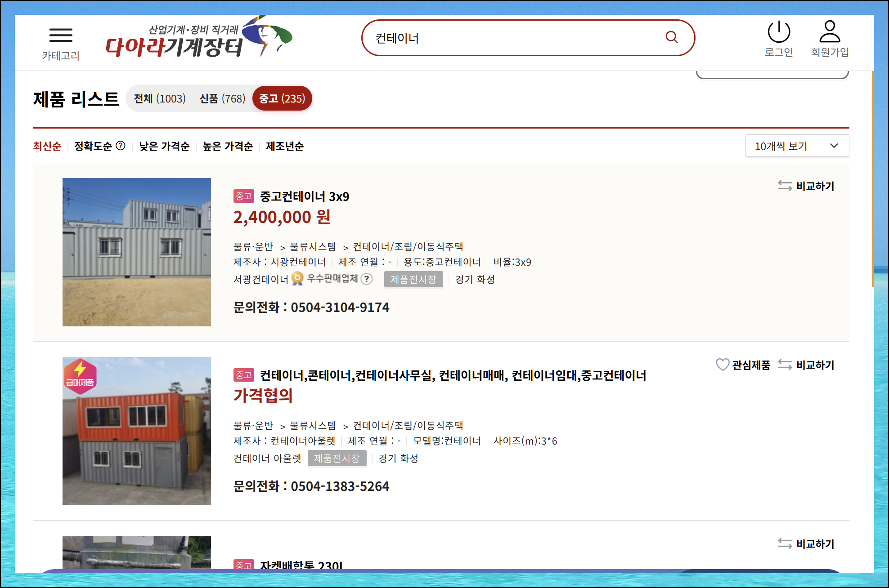Switch to the 전체 (1003) tab
889x588 pixels.
pos(160,98)
